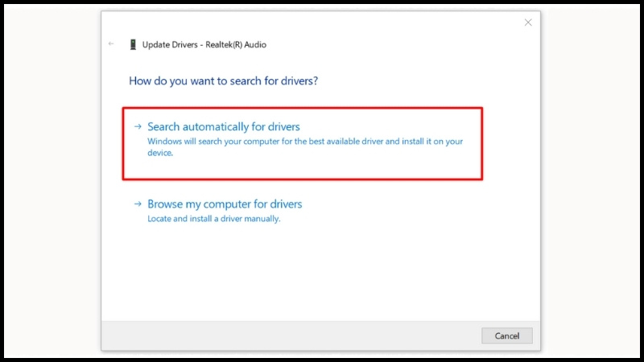The width and height of the screenshot is (644, 362).
Task: Click the 'Windows will search your computer' description
Action: (305, 146)
